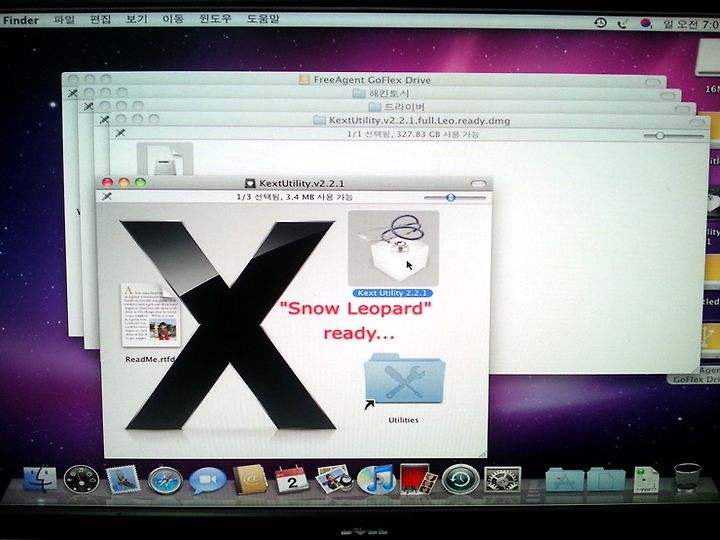The width and height of the screenshot is (720, 540).
Task: Open the Finder application menu
Action: pyautogui.click(x=21, y=20)
